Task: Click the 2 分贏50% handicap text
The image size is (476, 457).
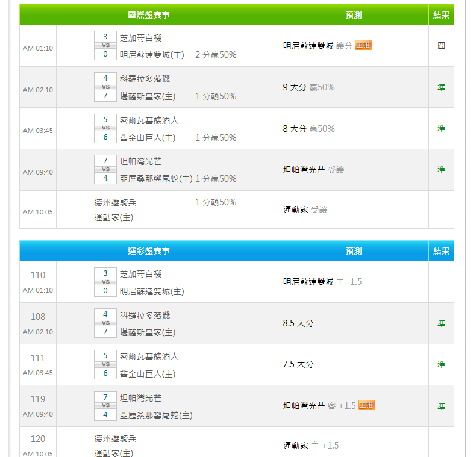Action: 216,55
